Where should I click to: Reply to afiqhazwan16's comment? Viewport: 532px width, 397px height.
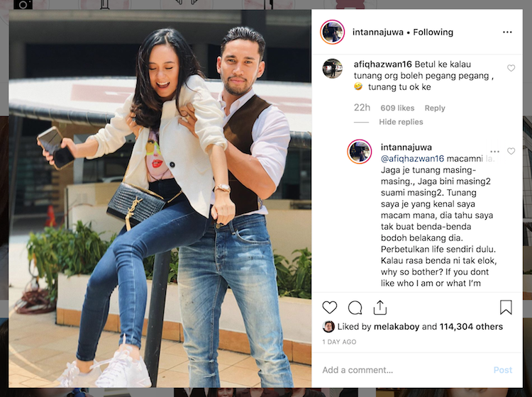pos(435,108)
